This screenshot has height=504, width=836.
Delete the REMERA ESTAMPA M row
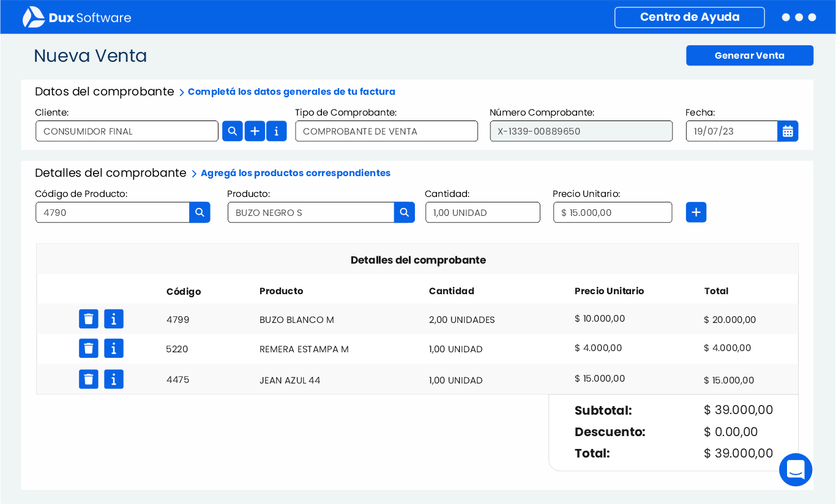coord(88,348)
